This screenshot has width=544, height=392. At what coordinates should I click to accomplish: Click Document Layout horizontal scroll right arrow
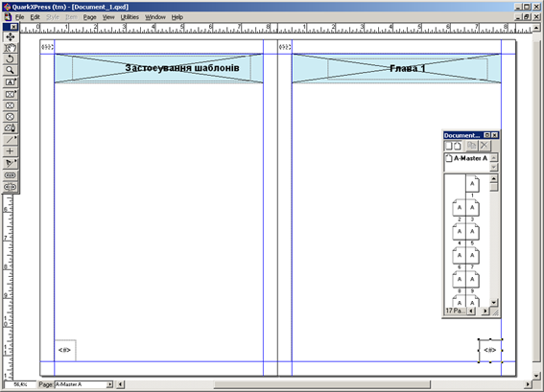485,311
